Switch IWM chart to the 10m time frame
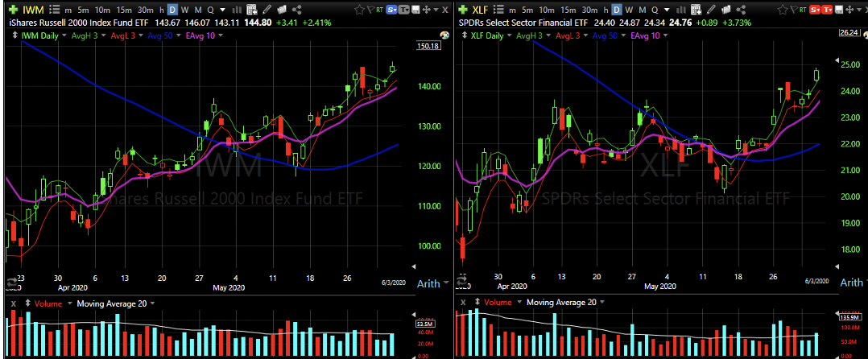 102,10
